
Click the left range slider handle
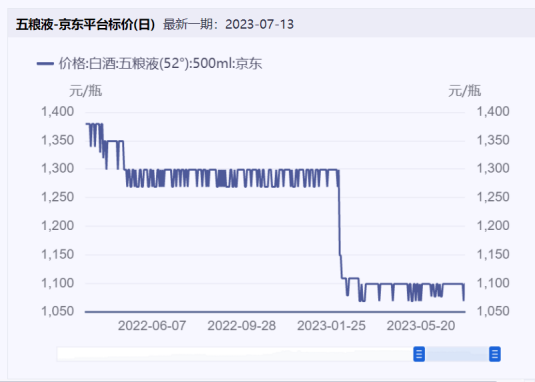pyautogui.click(x=419, y=354)
